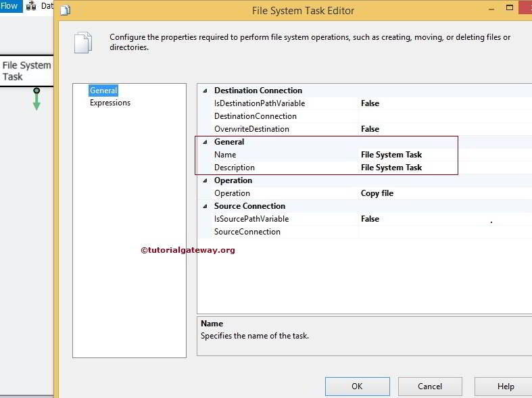Switch to the Control Flow tab
The width and height of the screenshot is (532, 398).
(x=9, y=6)
